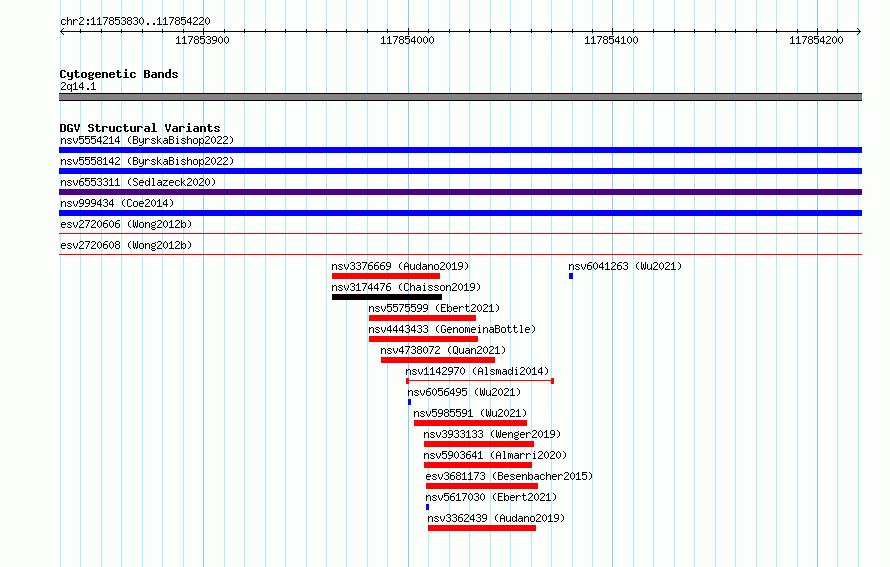Select the nsv4443433 (GenomeinaBottle) label
Image resolution: width=890 pixels, height=567 pixels.
pyautogui.click(x=452, y=329)
